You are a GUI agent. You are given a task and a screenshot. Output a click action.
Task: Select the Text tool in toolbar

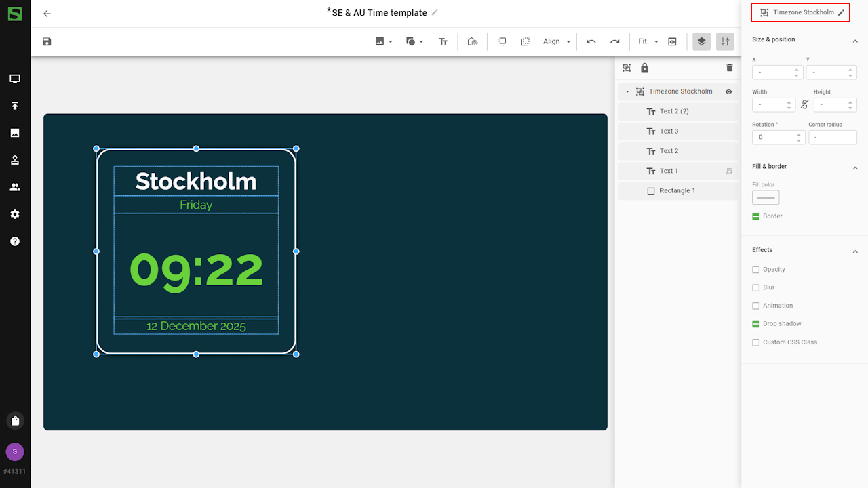pos(443,41)
